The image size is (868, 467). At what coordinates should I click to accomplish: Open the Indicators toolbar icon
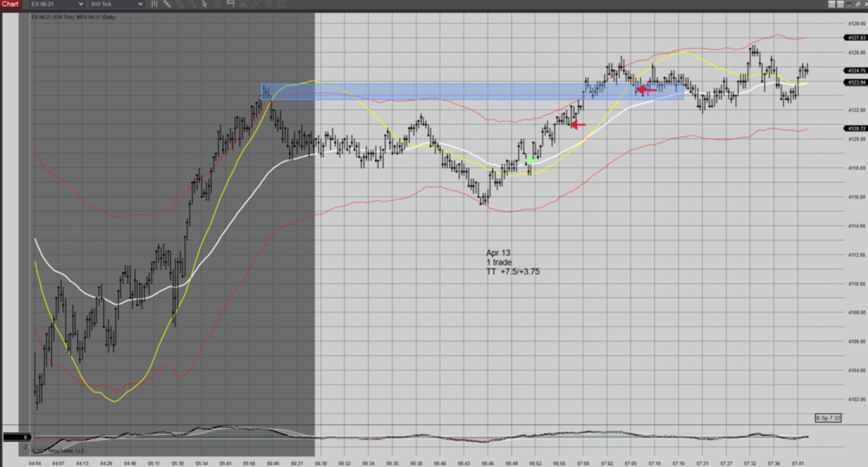243,4
